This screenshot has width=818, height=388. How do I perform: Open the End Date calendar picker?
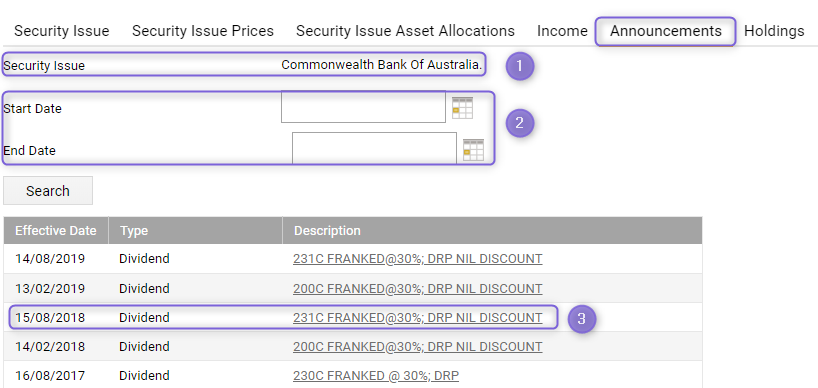(473, 150)
